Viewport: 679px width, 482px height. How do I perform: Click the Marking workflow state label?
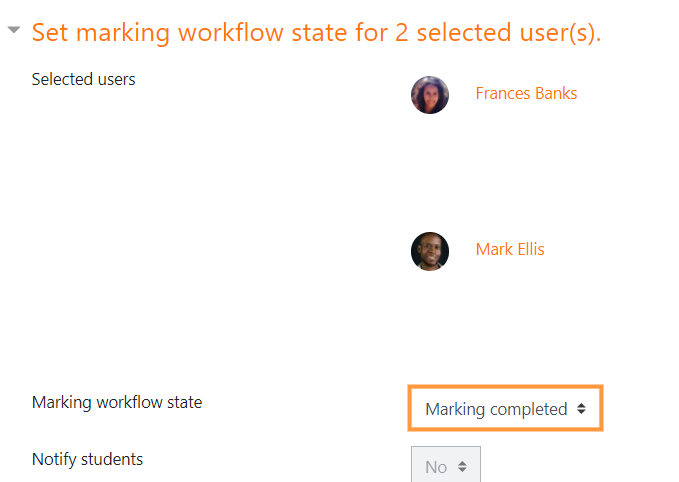[117, 402]
